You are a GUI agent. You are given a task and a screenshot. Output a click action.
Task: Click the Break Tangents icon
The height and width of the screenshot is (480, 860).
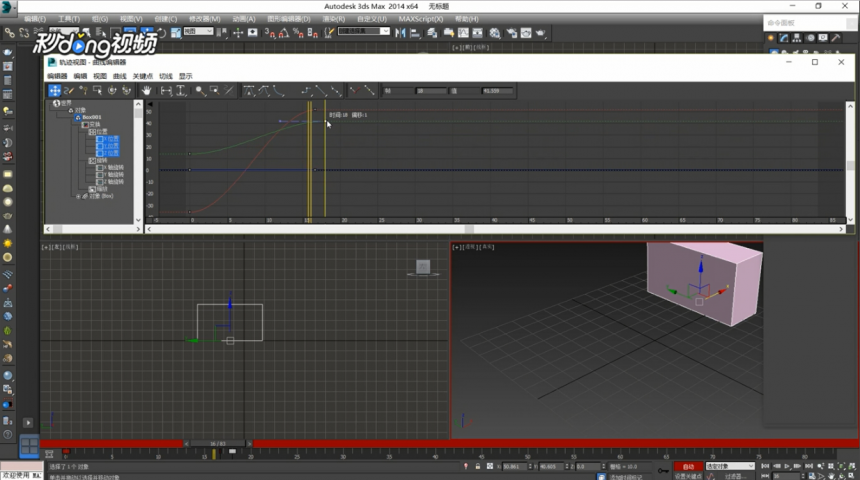click(355, 91)
